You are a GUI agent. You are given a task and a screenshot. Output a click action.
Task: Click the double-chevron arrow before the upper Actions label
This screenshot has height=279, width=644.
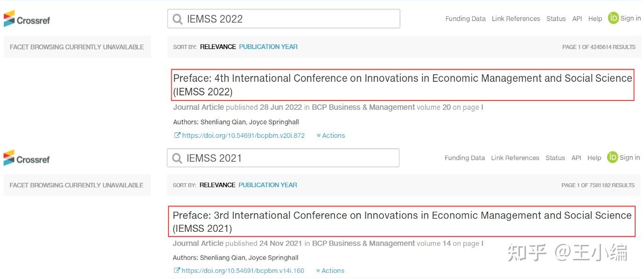[318, 135]
